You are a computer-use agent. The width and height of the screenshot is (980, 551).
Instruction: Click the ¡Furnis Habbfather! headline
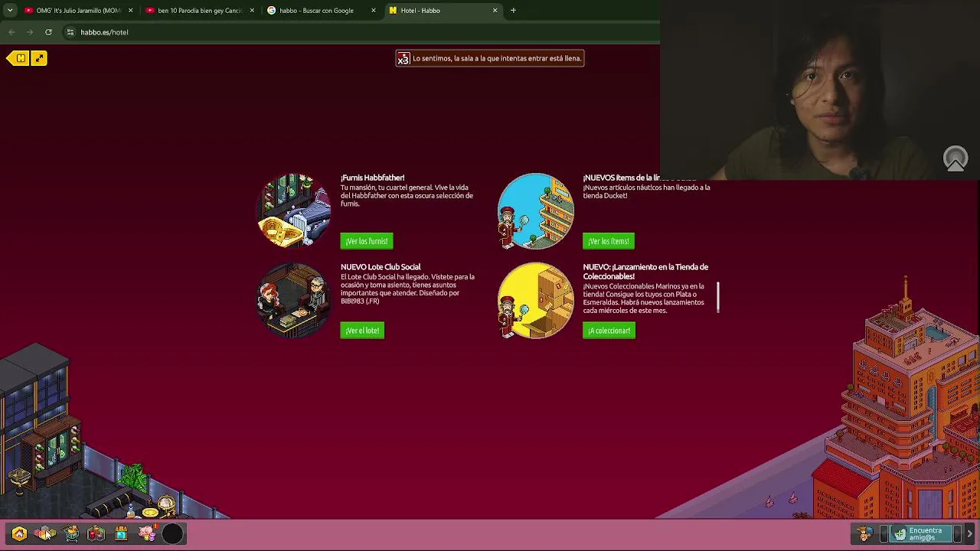coord(373,178)
